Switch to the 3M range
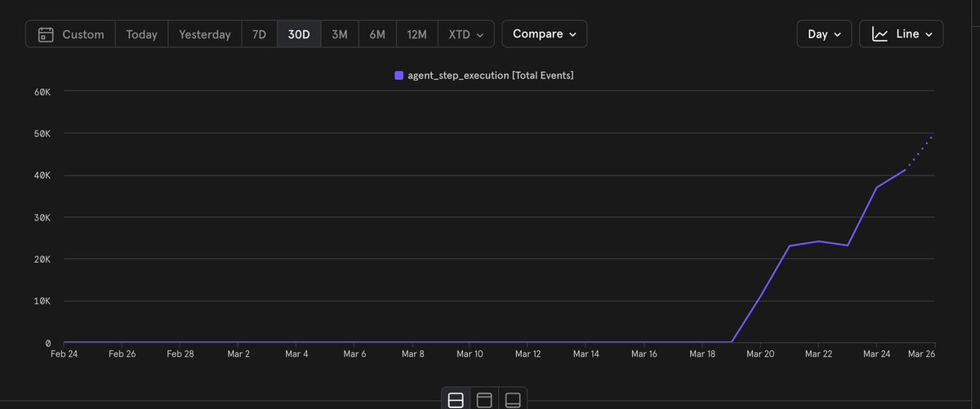 [x=339, y=34]
